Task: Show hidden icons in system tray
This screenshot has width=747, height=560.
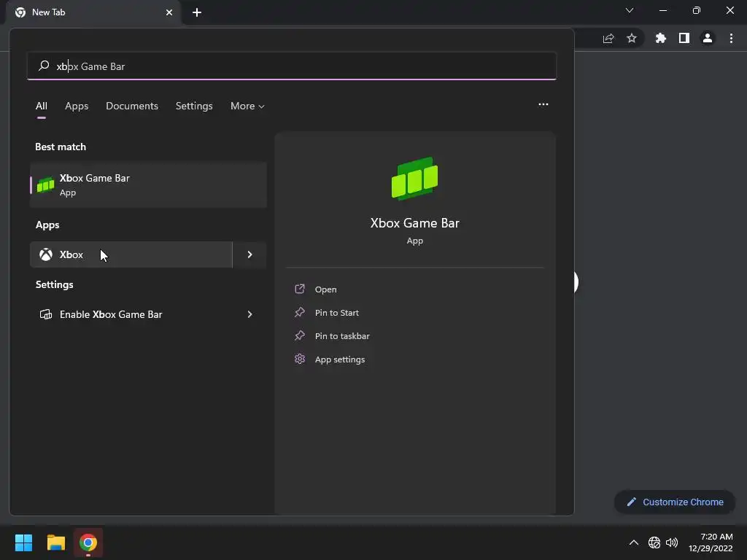Action: [634, 542]
